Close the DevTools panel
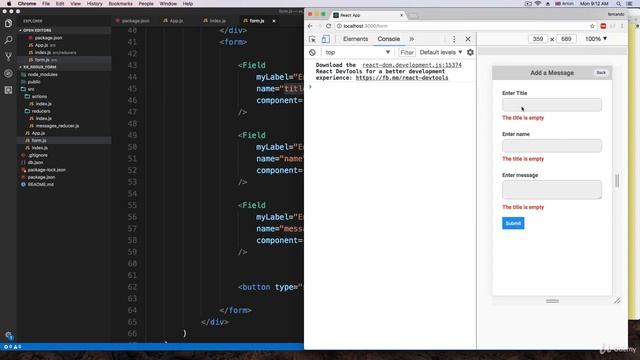The image size is (640, 360). tap(468, 39)
